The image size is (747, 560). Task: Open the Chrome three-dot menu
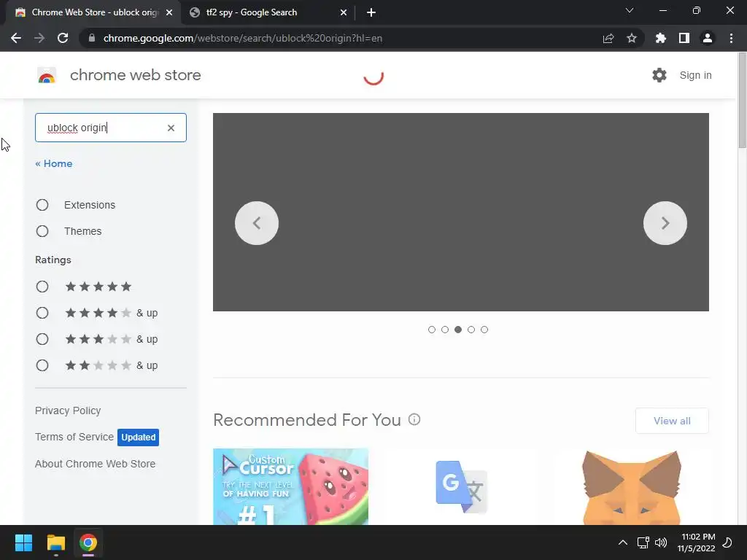click(x=731, y=38)
